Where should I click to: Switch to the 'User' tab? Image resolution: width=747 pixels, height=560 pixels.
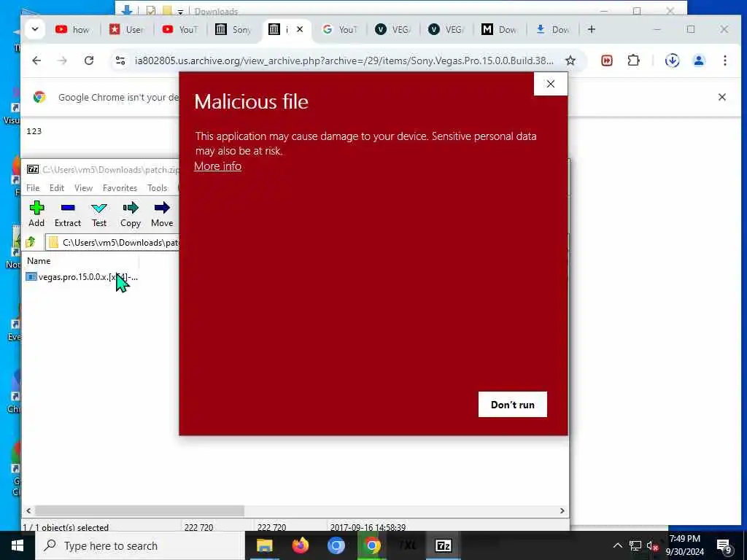tap(126, 29)
